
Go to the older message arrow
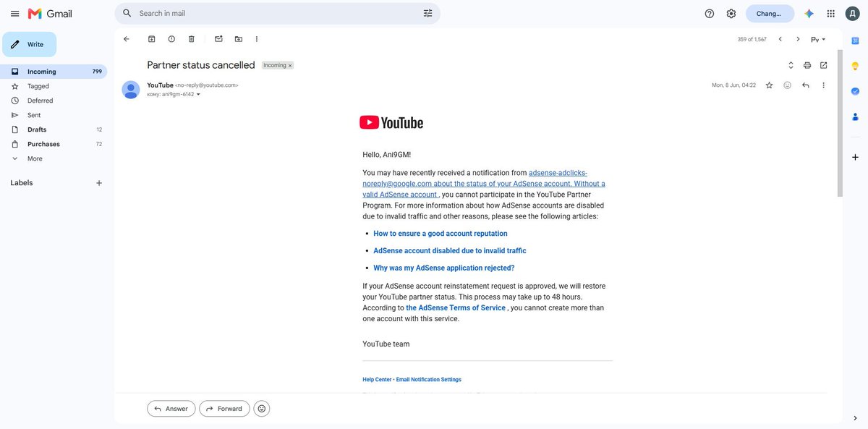pyautogui.click(x=798, y=39)
